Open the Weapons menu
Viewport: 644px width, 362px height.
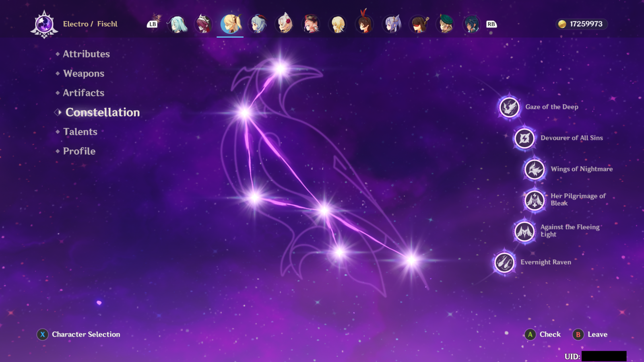coord(84,74)
